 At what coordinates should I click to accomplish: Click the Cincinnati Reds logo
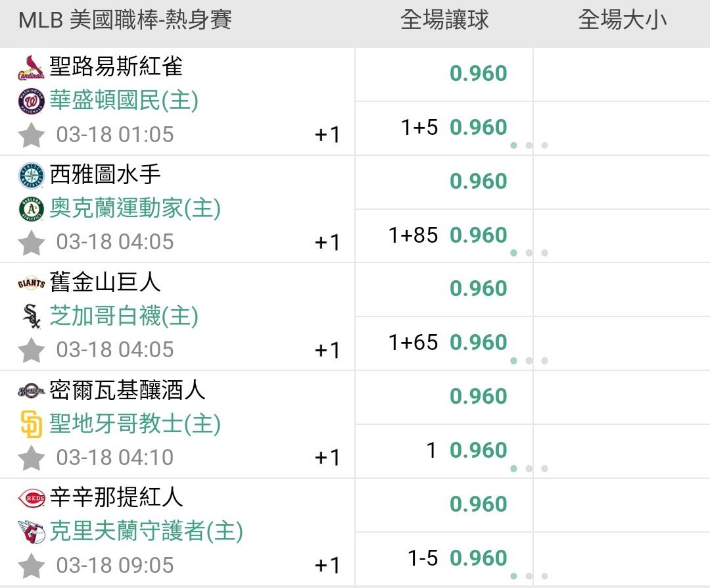pos(31,498)
